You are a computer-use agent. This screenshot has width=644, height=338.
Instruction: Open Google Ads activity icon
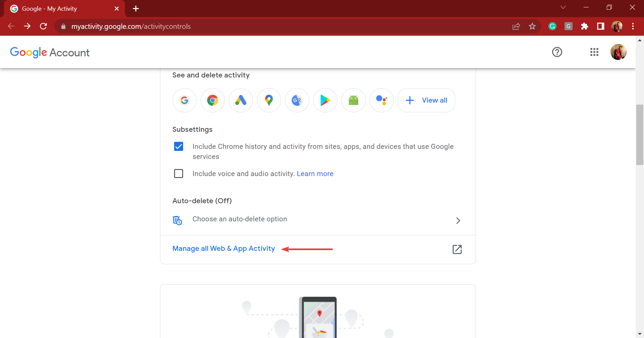(x=241, y=100)
